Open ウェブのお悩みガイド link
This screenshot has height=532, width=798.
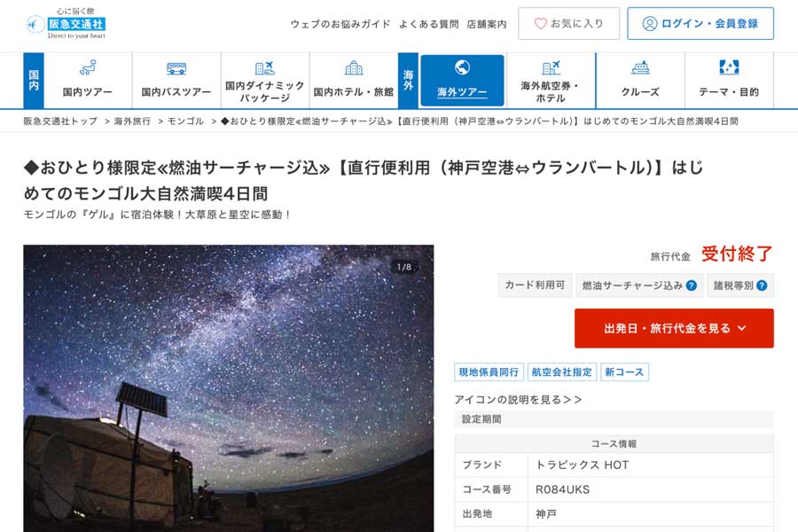pyautogui.click(x=340, y=24)
